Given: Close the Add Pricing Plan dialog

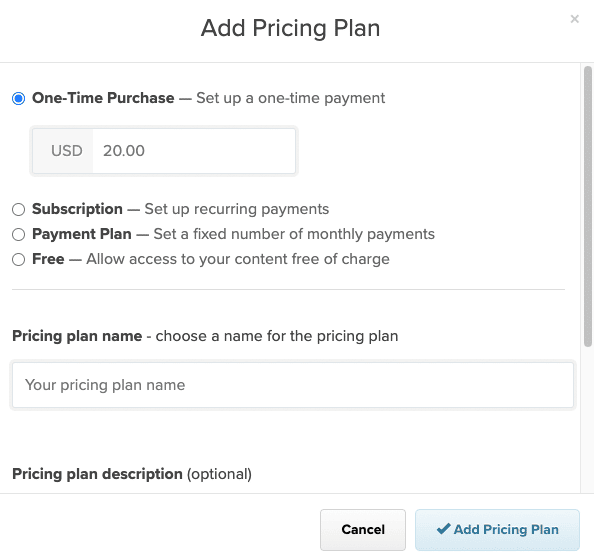Looking at the screenshot, I should click(574, 19).
